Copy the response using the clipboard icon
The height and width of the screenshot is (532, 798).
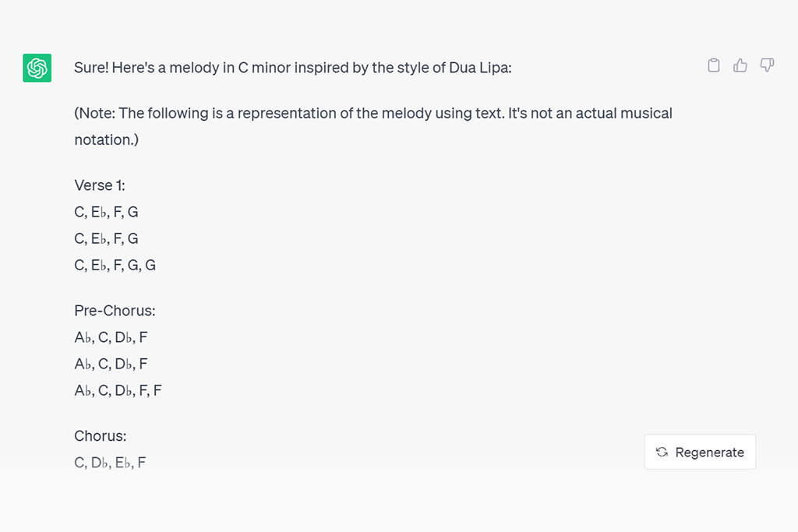713,65
